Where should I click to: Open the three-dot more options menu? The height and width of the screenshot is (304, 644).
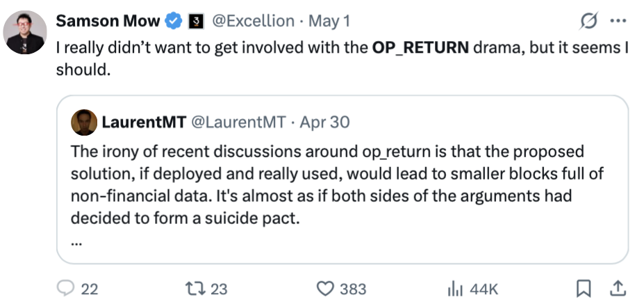(x=617, y=21)
